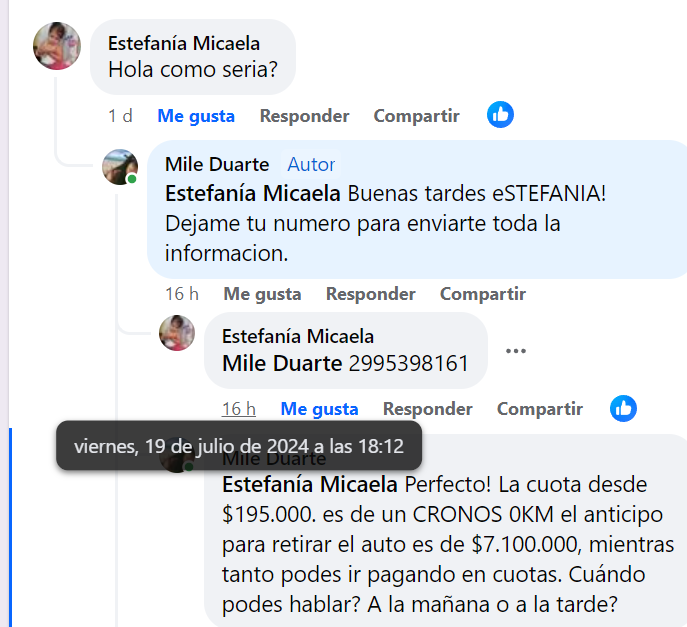The width and height of the screenshot is (687, 627).
Task: Click the "Mile Duarte" mention before the phone number
Action: coord(282,364)
